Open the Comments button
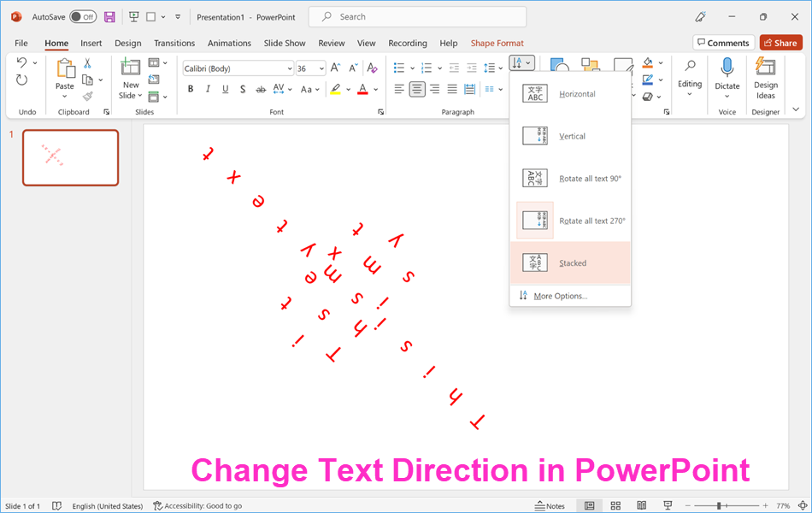The height and width of the screenshot is (513, 812). [x=722, y=43]
